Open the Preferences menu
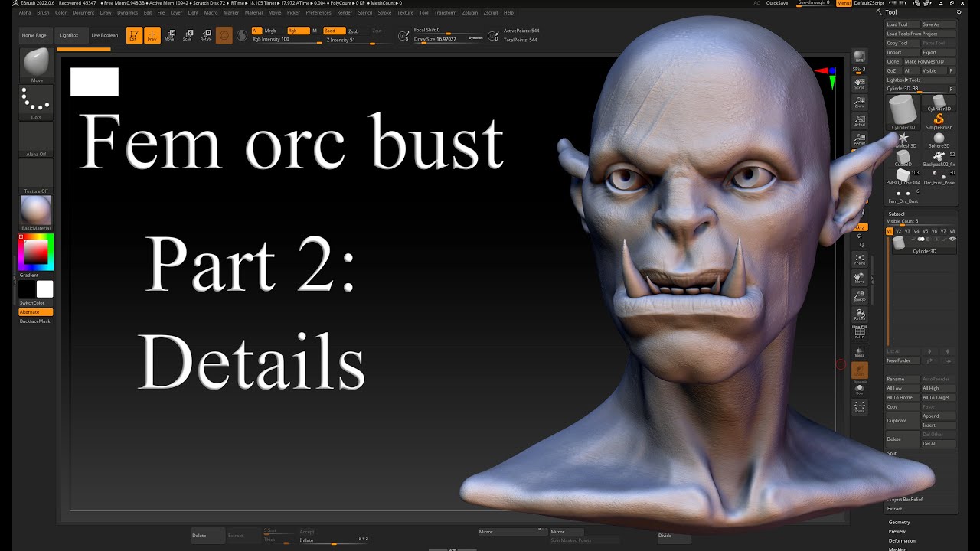The width and height of the screenshot is (980, 551). tap(318, 13)
